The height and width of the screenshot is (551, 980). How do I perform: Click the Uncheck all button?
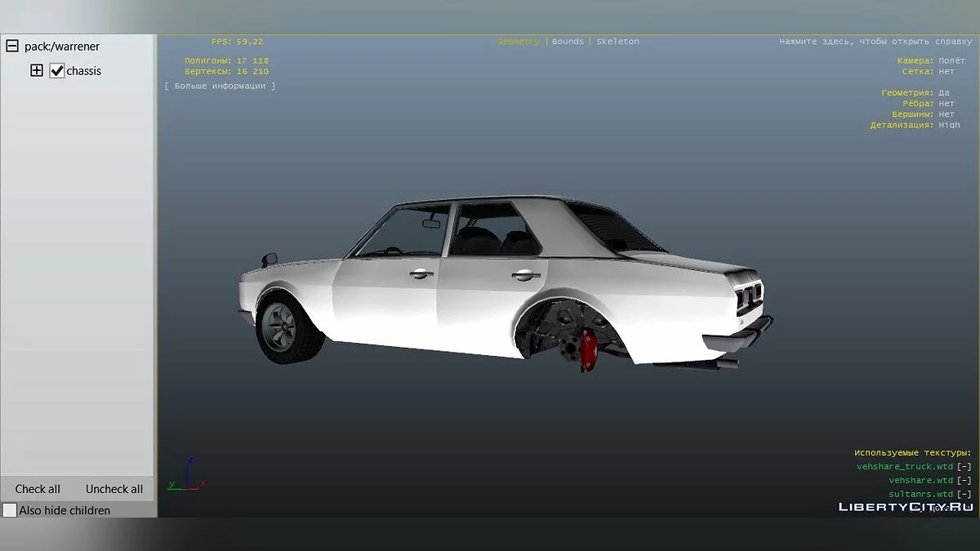tap(114, 489)
